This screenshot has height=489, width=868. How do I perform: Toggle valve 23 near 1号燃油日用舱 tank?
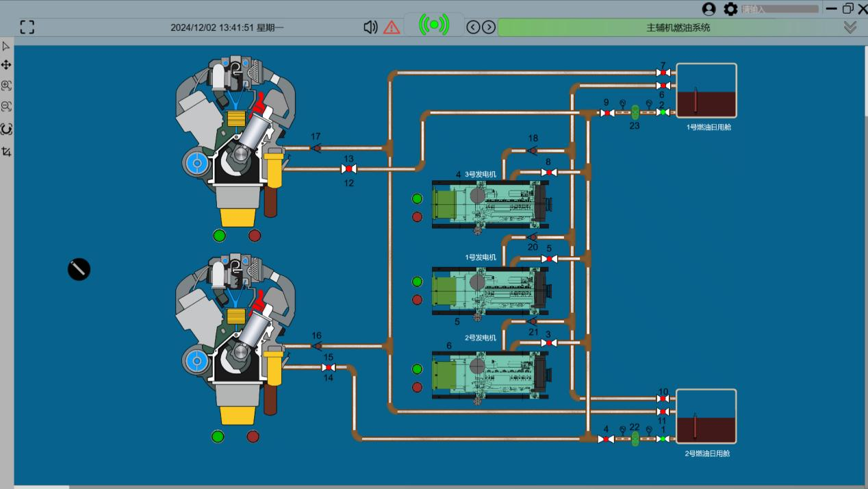(x=635, y=112)
